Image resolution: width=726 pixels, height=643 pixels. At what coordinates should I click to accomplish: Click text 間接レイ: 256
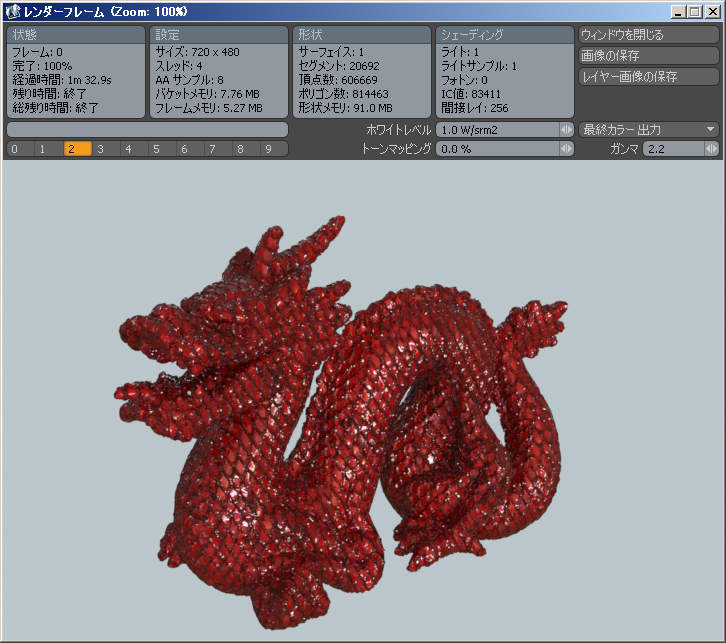475,108
